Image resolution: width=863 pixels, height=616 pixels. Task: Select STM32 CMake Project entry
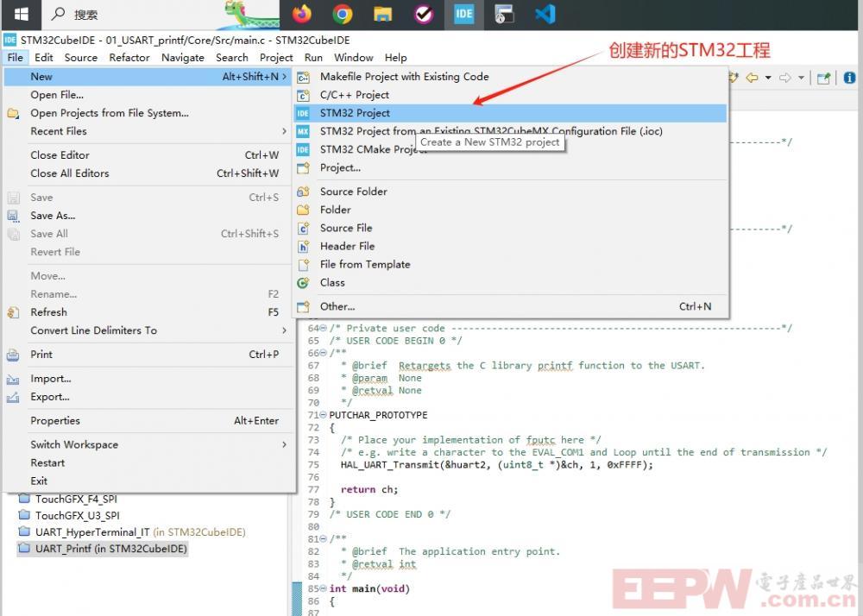[x=510, y=149]
